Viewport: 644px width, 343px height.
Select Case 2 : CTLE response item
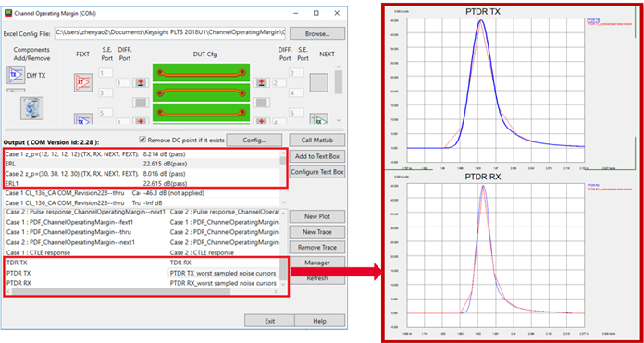202,252
